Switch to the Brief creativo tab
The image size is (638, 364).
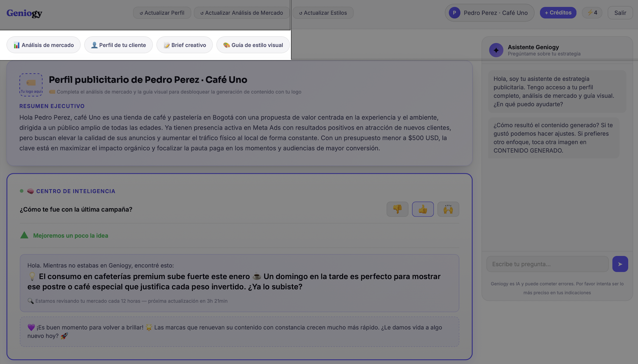tap(184, 45)
